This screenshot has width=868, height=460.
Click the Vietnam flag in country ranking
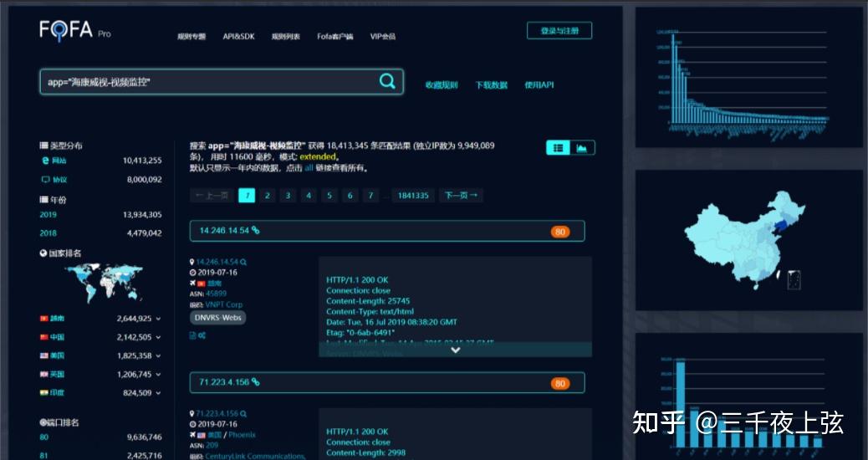click(x=44, y=319)
